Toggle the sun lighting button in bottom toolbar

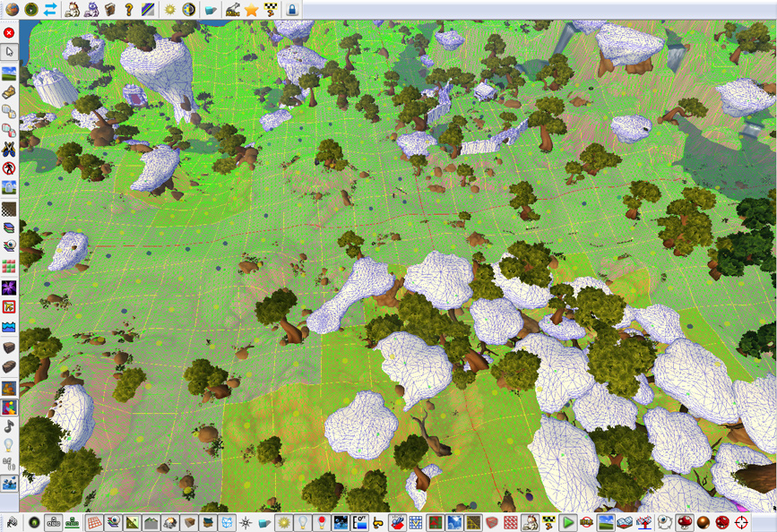[x=284, y=522]
